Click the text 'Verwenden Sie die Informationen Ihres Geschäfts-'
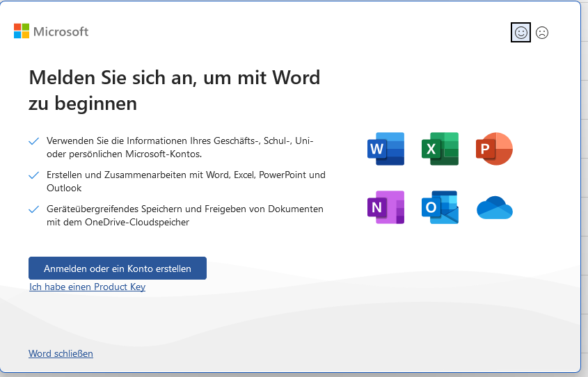 154,141
